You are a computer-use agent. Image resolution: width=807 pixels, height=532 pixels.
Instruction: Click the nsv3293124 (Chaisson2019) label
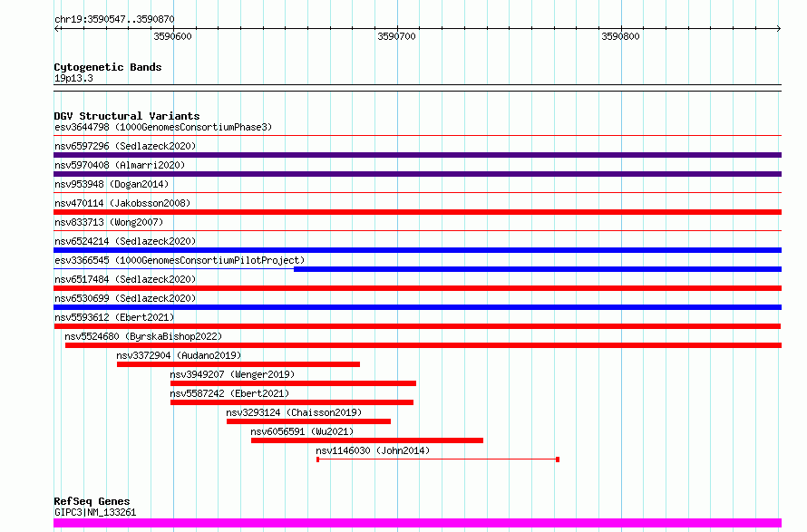[x=294, y=412]
